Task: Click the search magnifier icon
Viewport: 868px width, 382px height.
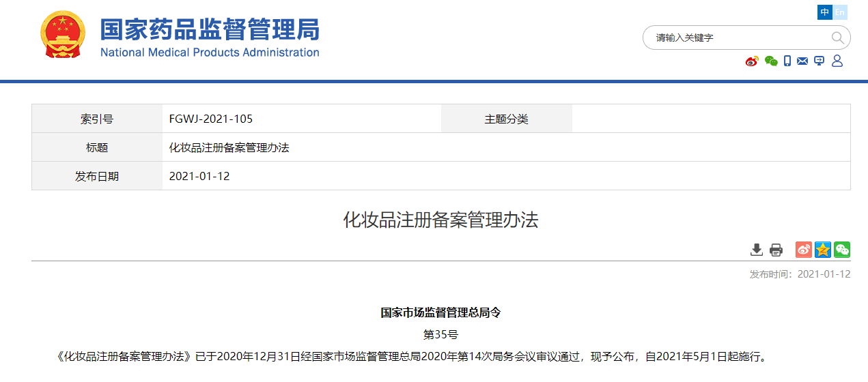Action: tap(837, 38)
